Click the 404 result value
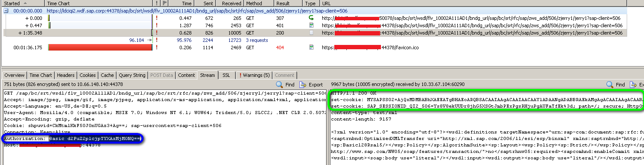Screen dimensions: 644x165 280,48
